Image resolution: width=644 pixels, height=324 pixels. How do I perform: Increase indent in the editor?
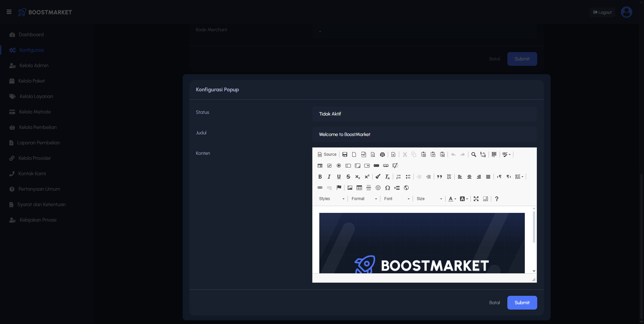pyautogui.click(x=428, y=177)
